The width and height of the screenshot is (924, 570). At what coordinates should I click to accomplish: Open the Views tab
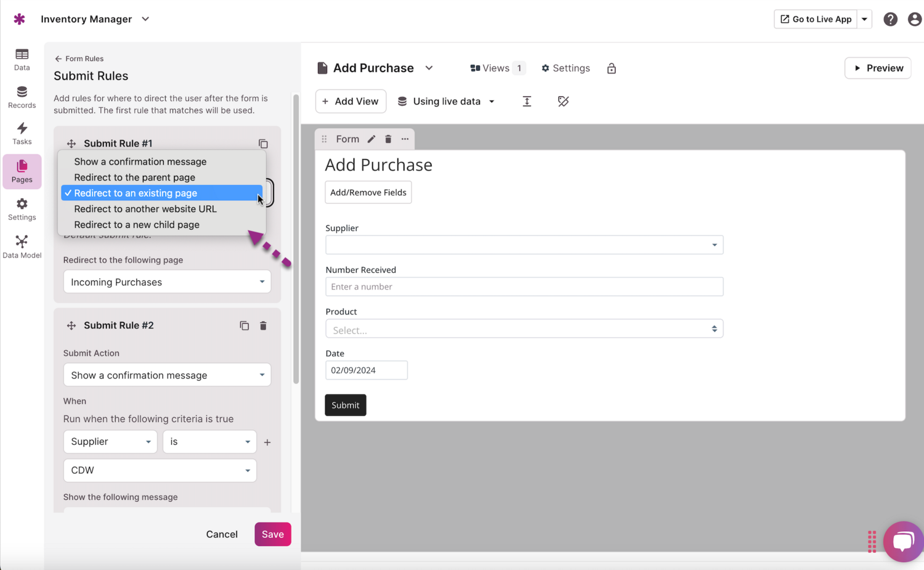click(496, 68)
